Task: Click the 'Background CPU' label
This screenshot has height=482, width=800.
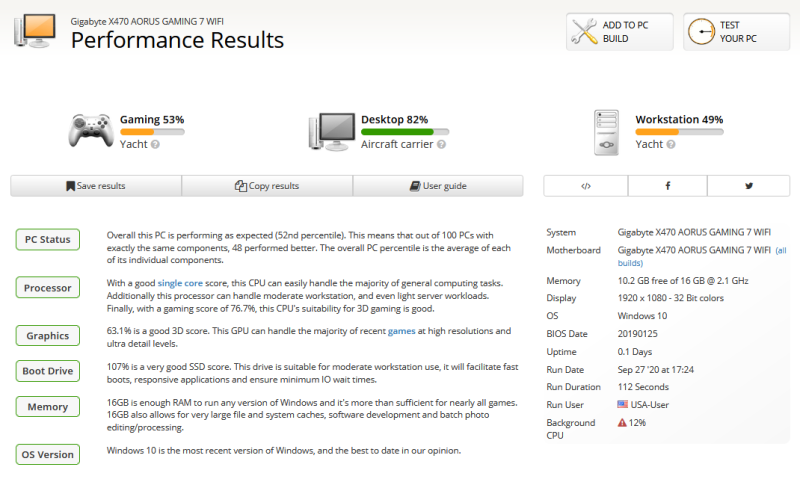Action: point(570,429)
